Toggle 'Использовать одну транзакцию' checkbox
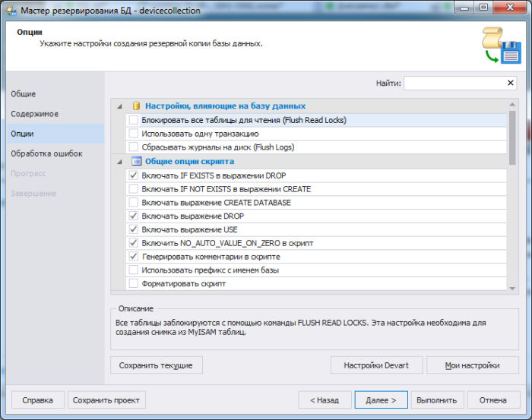This screenshot has height=420, width=532. point(134,134)
